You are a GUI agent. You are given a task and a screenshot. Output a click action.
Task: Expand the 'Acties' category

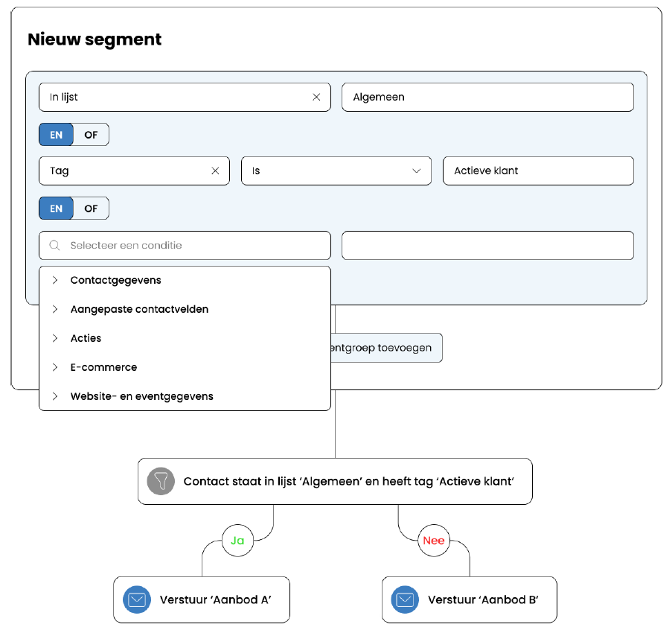coord(86,337)
